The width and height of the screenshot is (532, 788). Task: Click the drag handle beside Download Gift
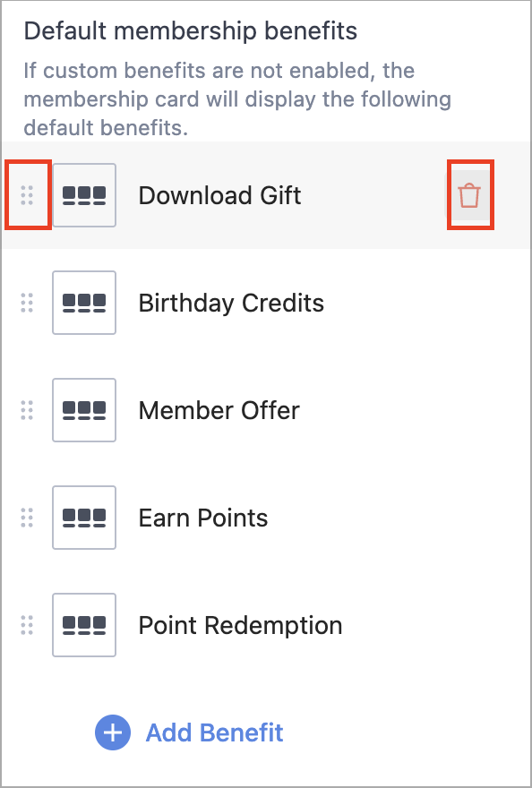pyautogui.click(x=27, y=195)
